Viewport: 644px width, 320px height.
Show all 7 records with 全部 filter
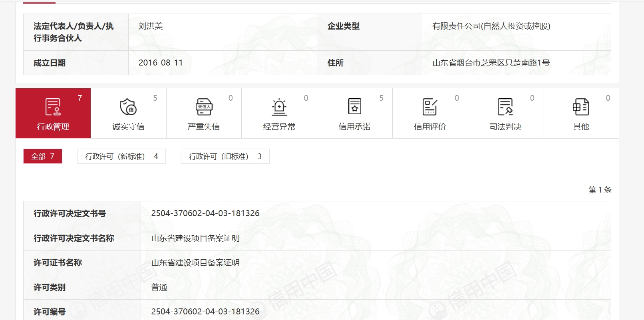tap(43, 156)
